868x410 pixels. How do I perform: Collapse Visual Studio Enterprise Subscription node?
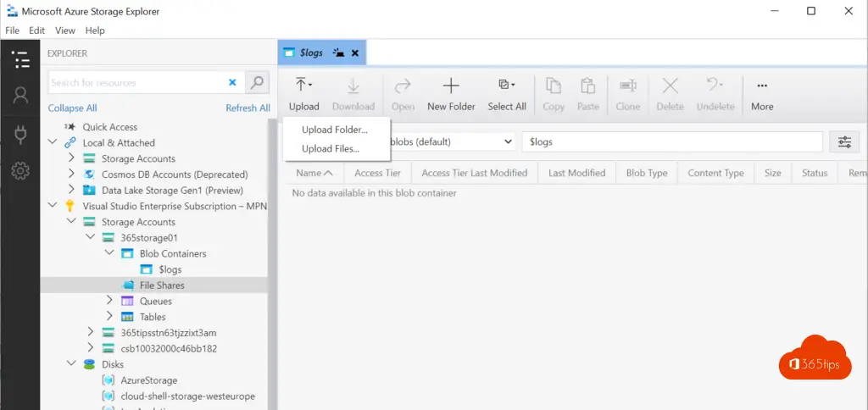[x=53, y=206]
